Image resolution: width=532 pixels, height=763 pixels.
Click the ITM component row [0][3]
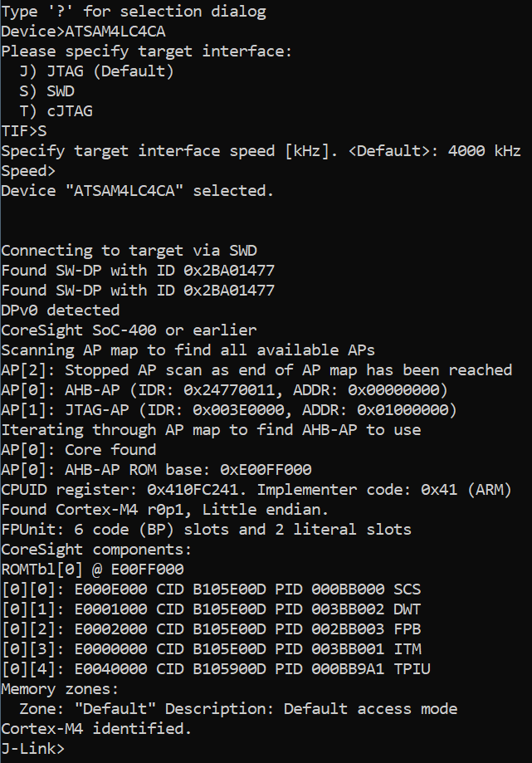[211, 649]
